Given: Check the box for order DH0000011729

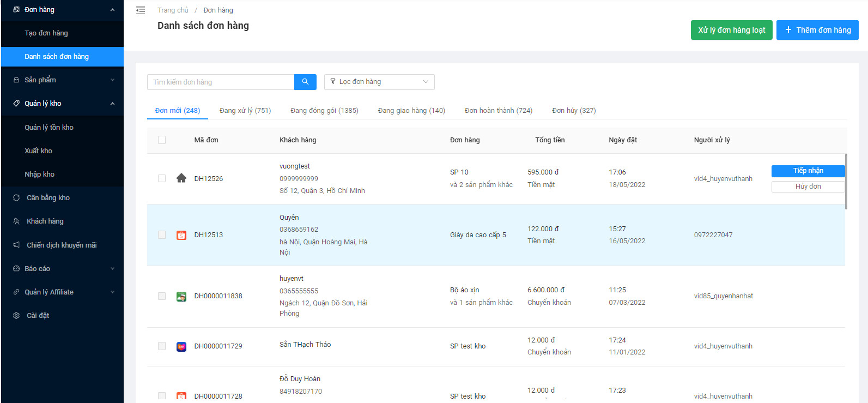Looking at the screenshot, I should [162, 346].
